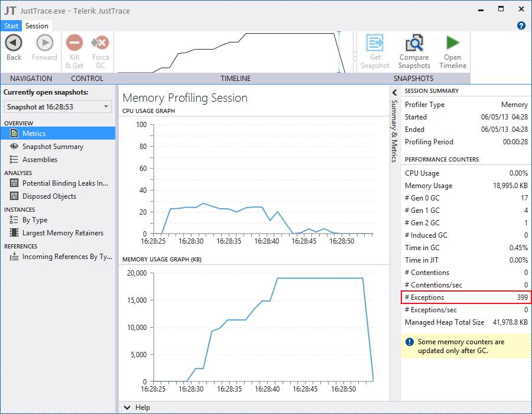
Task: Click the CPU usage graph area
Action: [263, 179]
